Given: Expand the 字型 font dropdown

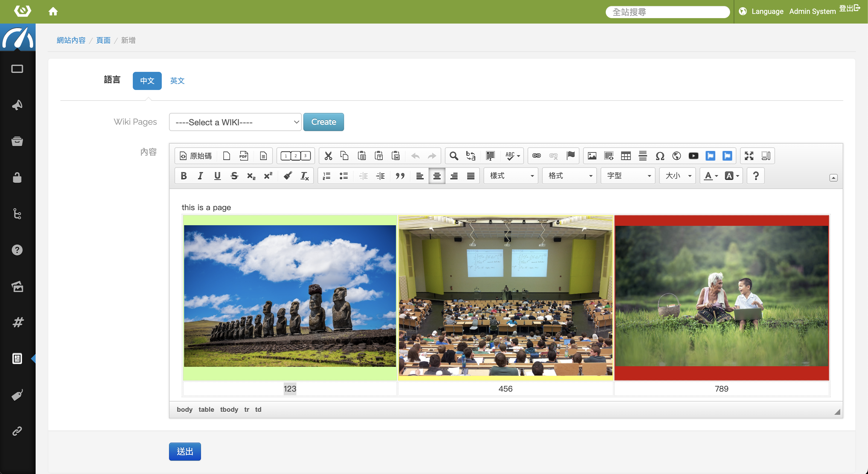Looking at the screenshot, I should click(x=627, y=176).
